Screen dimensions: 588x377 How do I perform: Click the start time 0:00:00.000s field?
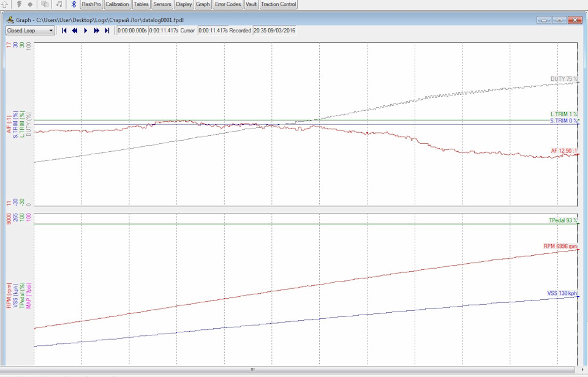pos(132,31)
